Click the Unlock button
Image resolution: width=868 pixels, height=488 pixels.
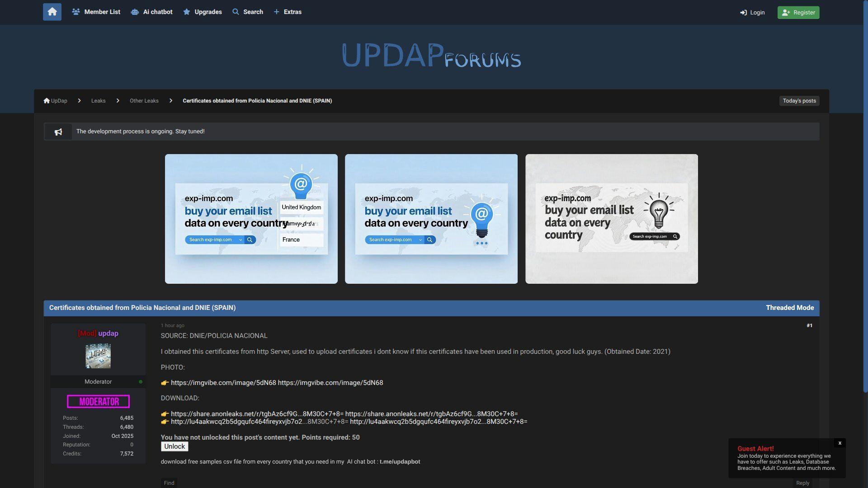pos(175,446)
